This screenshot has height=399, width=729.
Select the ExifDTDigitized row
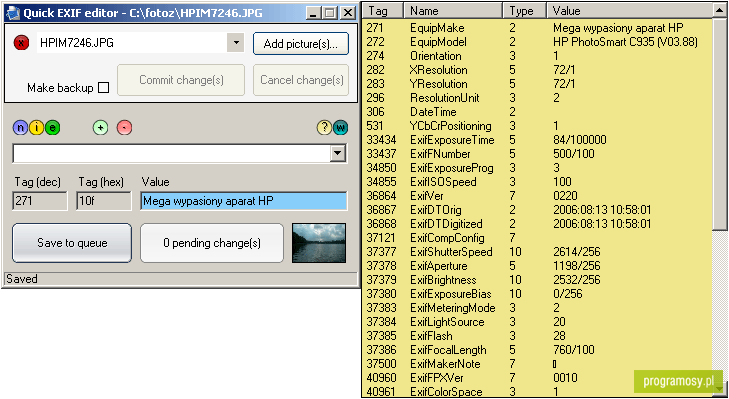coord(537,224)
